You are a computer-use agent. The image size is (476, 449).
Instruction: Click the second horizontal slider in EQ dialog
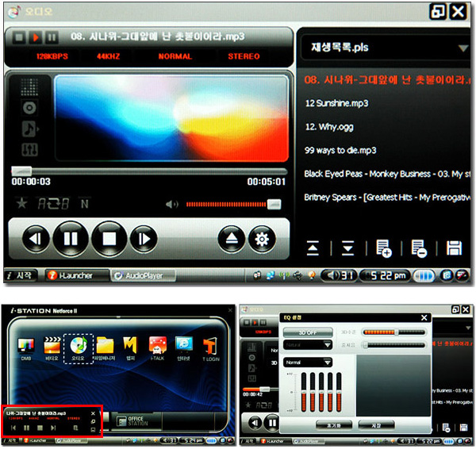coord(394,345)
